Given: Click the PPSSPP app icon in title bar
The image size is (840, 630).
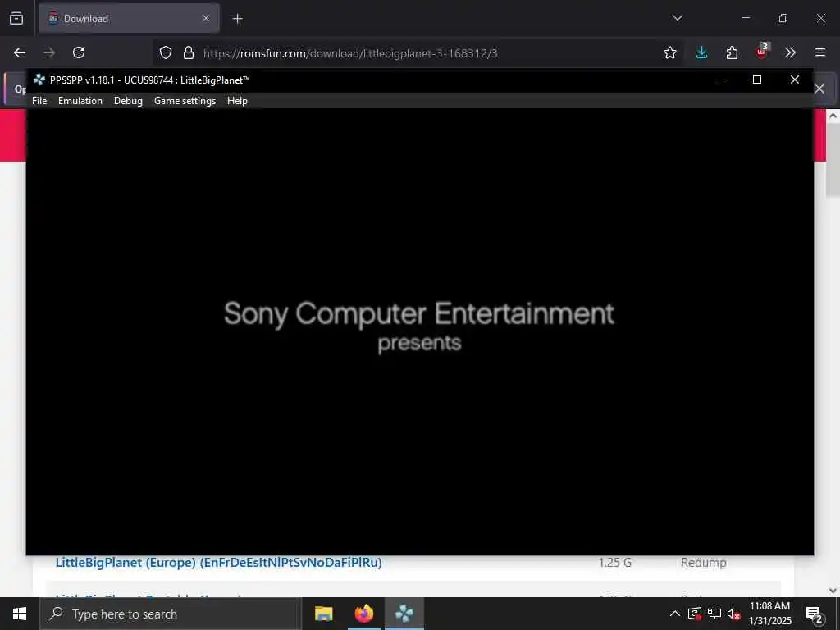Looking at the screenshot, I should pos(39,80).
